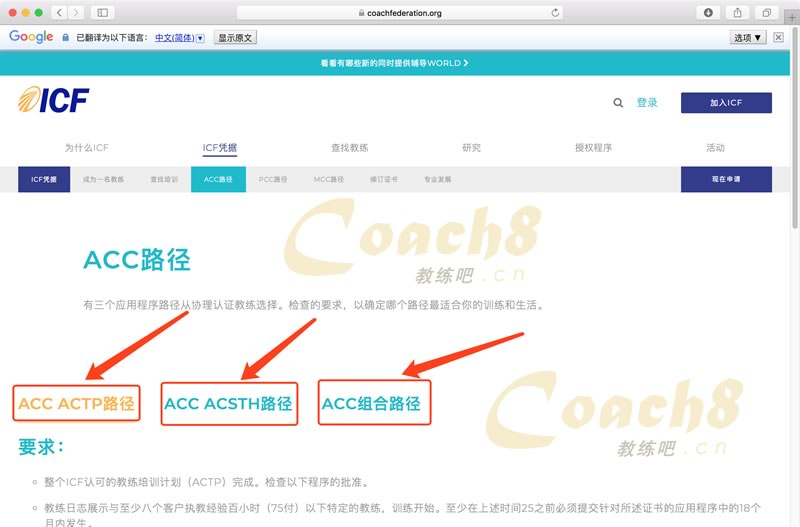Screen dimensions: 800x527
Task: Open the translate 选项 options dropdown
Action: click(748, 37)
